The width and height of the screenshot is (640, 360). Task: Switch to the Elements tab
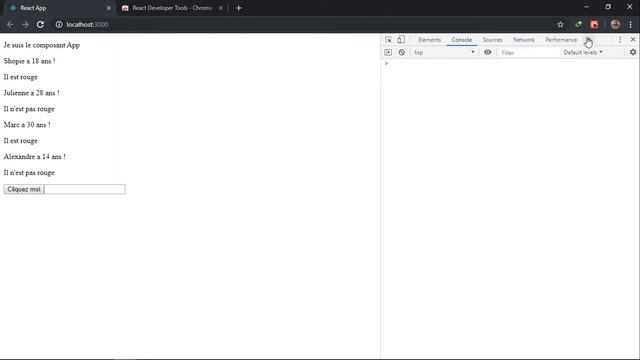(x=429, y=40)
